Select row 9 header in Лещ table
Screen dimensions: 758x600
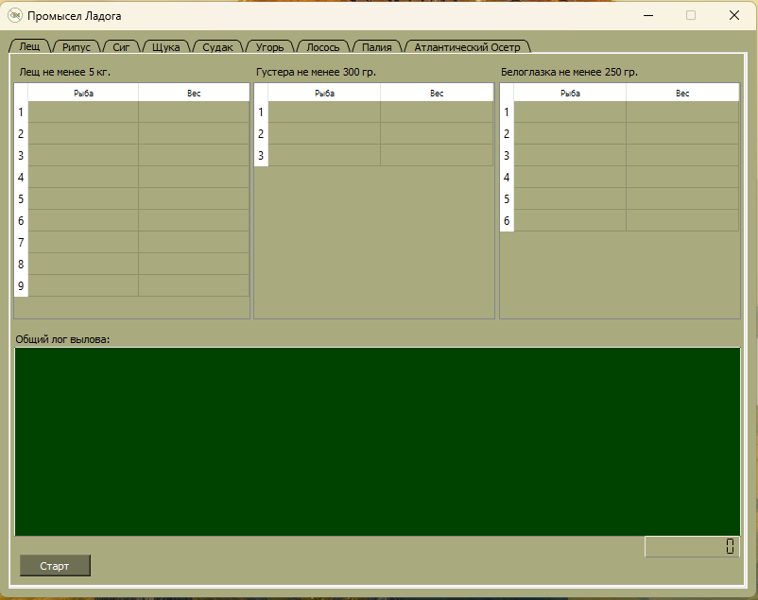pos(21,286)
